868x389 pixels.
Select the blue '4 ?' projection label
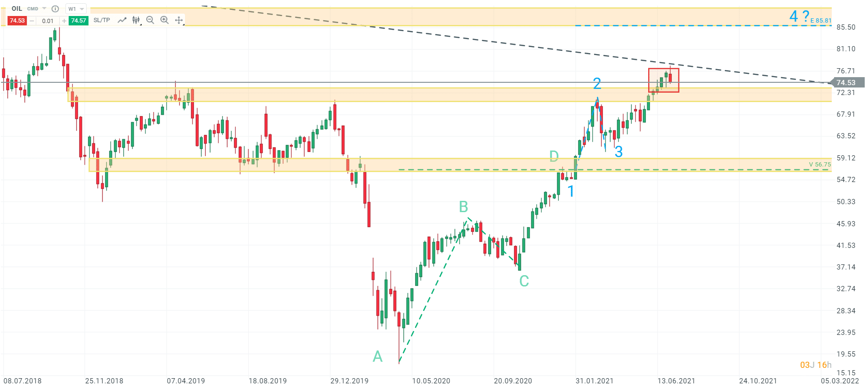point(799,16)
